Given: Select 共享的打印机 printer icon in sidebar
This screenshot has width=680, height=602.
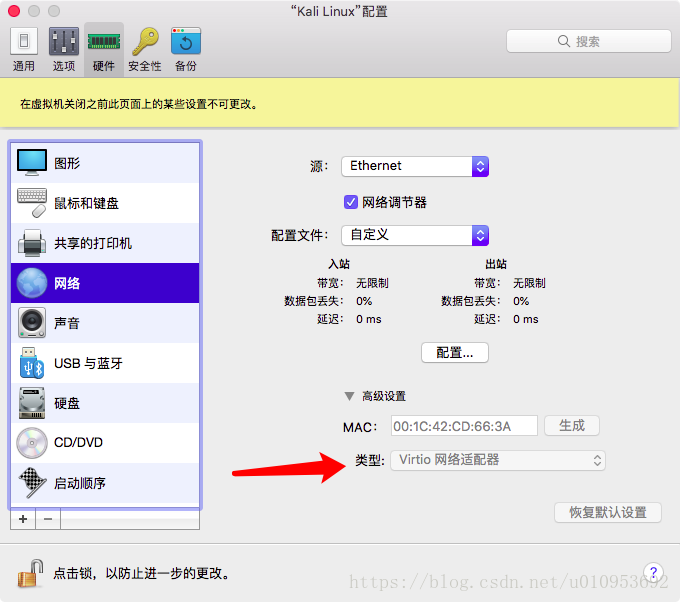Looking at the screenshot, I should (x=32, y=243).
